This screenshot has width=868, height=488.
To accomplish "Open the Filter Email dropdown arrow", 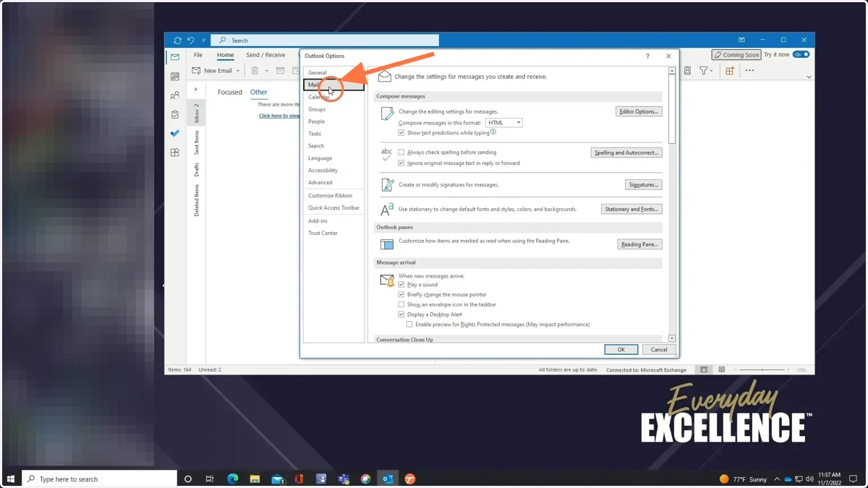I will point(712,71).
